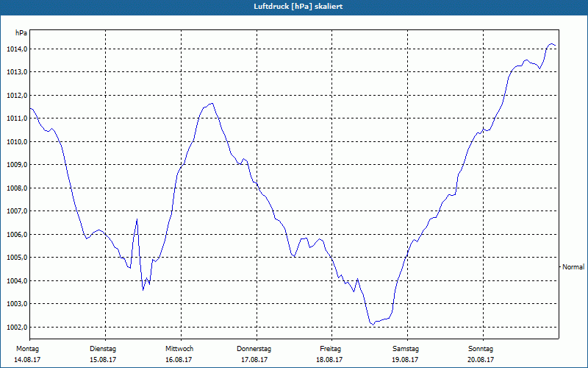Click the 'Mittwoch' day label

pyautogui.click(x=179, y=349)
